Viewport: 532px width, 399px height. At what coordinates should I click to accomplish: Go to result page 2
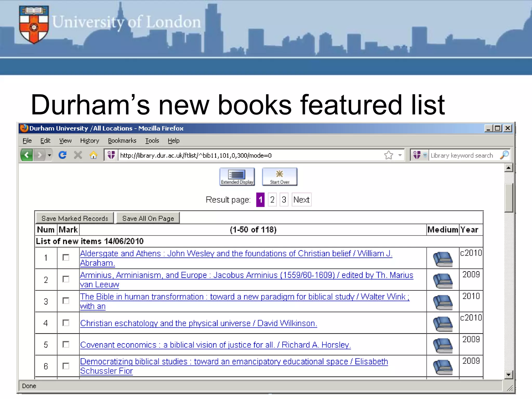coord(272,199)
